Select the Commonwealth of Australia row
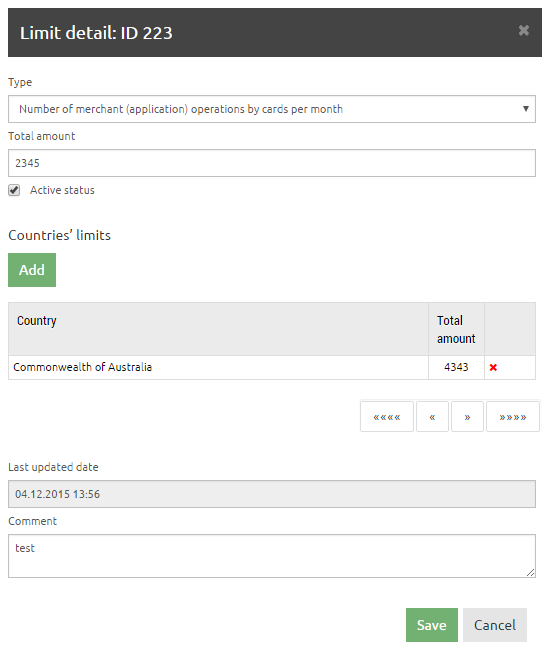 pyautogui.click(x=272, y=368)
